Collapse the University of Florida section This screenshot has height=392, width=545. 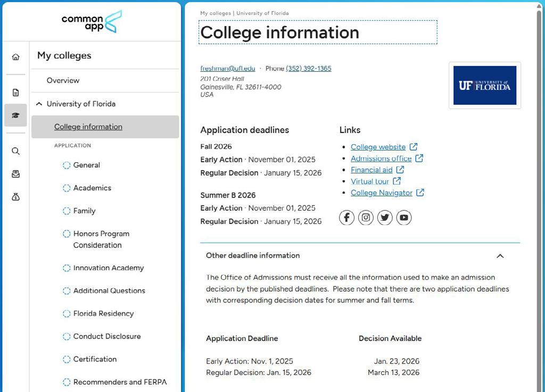(x=39, y=104)
